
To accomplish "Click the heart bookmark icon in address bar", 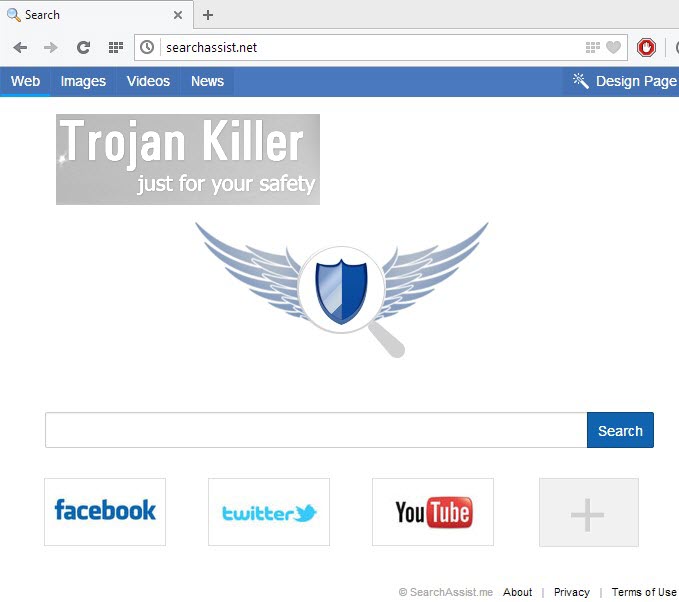I will coord(613,47).
